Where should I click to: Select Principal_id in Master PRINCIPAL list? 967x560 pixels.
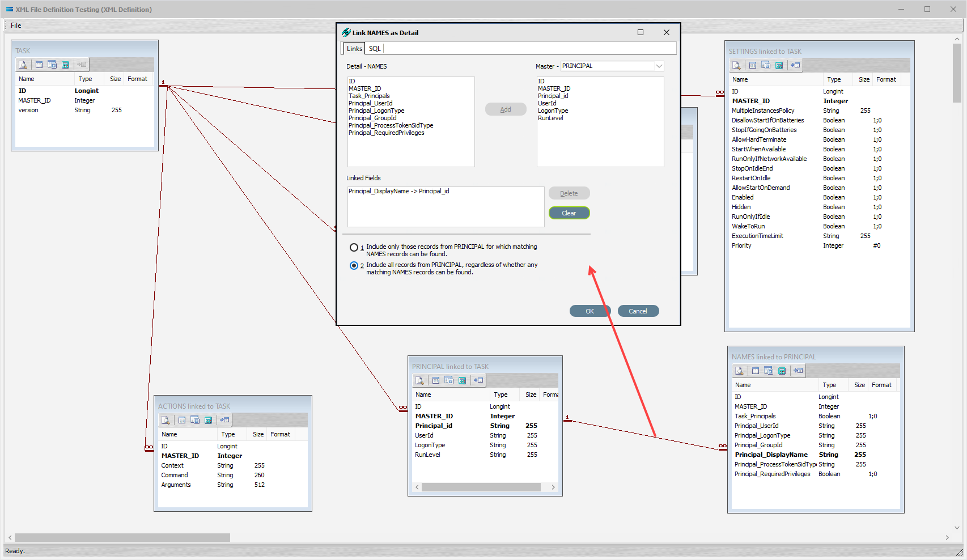[553, 96]
